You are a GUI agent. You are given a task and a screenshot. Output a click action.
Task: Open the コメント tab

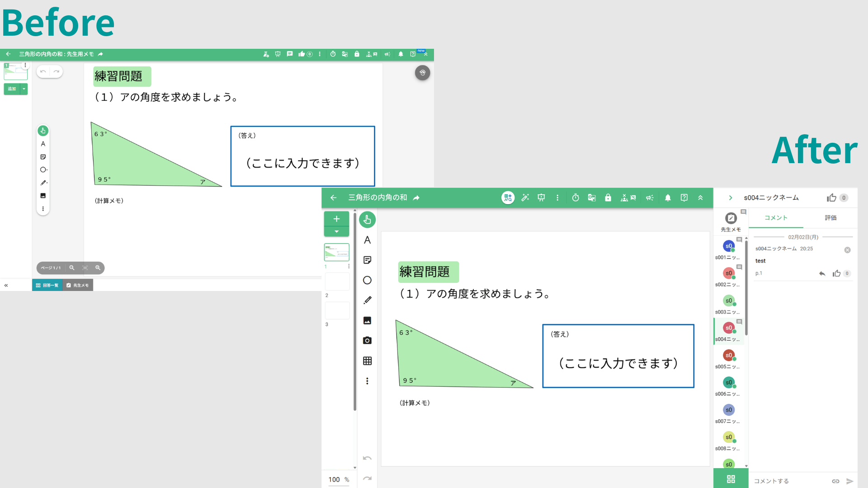776,218
